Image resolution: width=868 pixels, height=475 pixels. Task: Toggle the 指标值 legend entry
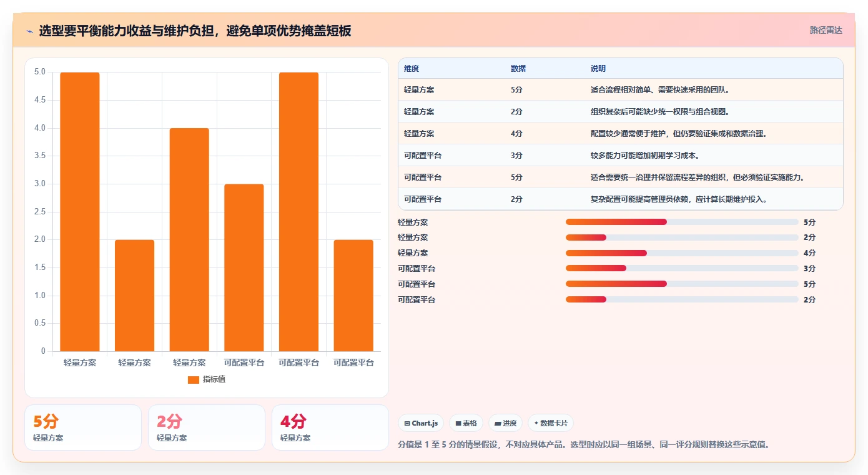[x=207, y=379]
